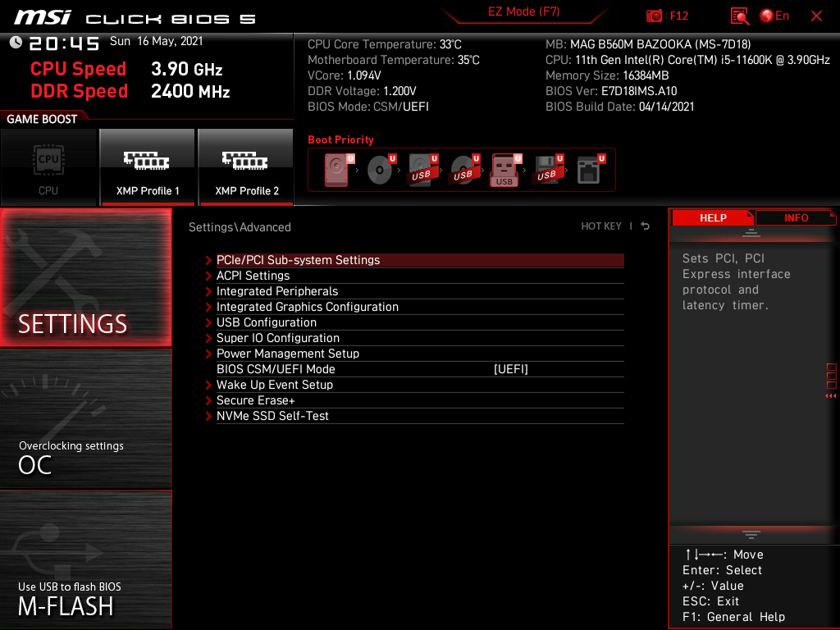This screenshot has height=630, width=840.
Task: Open the HOT KEY list
Action: [601, 226]
